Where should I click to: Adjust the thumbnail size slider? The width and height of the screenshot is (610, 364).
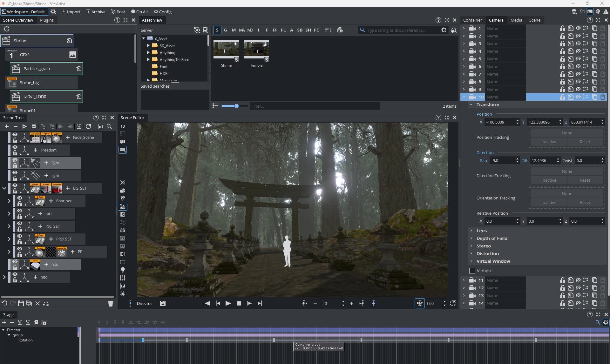click(236, 106)
